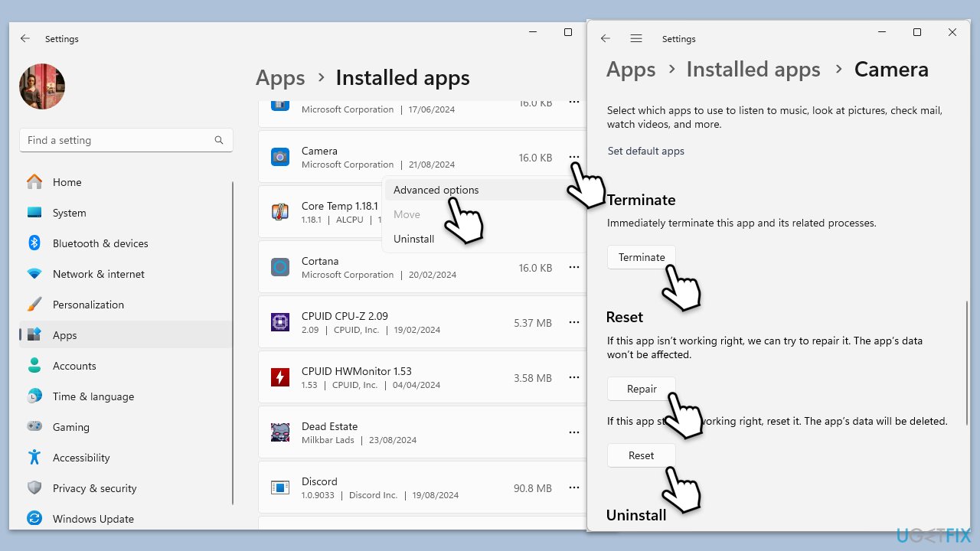Click the Bluetooth icon

coord(34,243)
